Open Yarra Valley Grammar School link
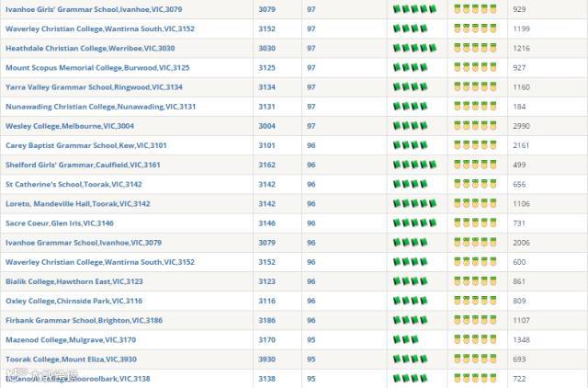The image size is (588, 388). pyautogui.click(x=94, y=87)
